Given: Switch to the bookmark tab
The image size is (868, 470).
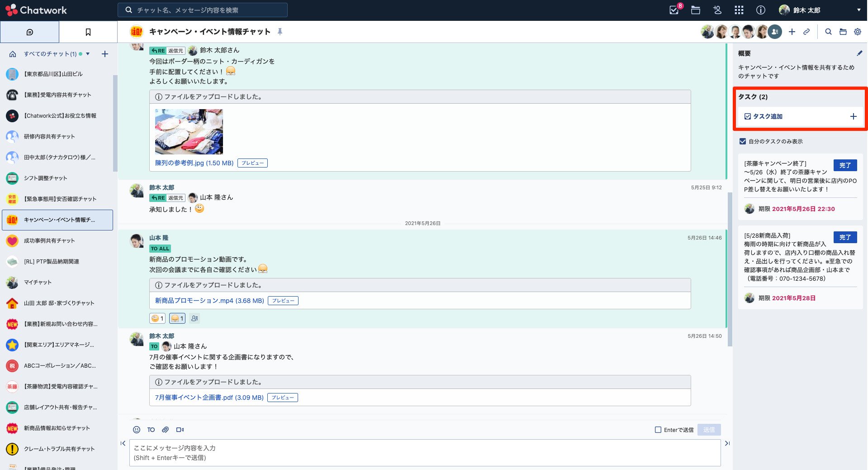Looking at the screenshot, I should coord(88,32).
